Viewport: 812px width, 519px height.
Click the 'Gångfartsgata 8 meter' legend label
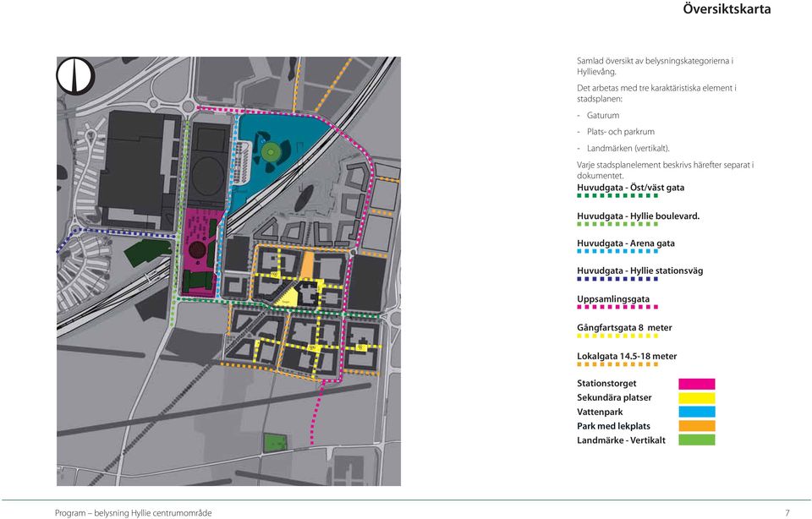tap(624, 327)
